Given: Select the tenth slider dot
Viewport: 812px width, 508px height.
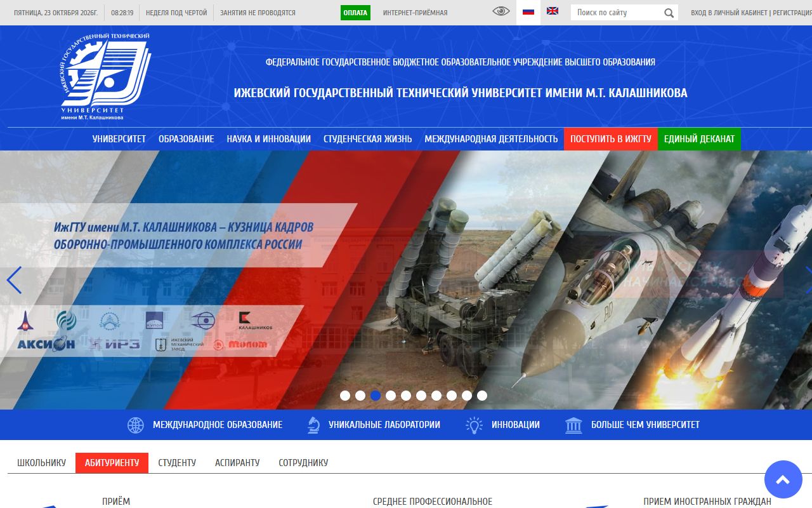Looking at the screenshot, I should point(482,396).
